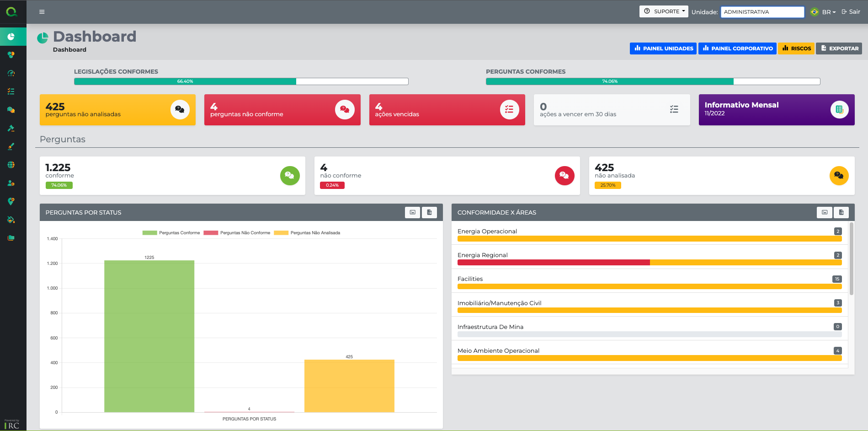Click the gavel icon in the sidebar
Screen dimensions: 868x431
[11, 128]
